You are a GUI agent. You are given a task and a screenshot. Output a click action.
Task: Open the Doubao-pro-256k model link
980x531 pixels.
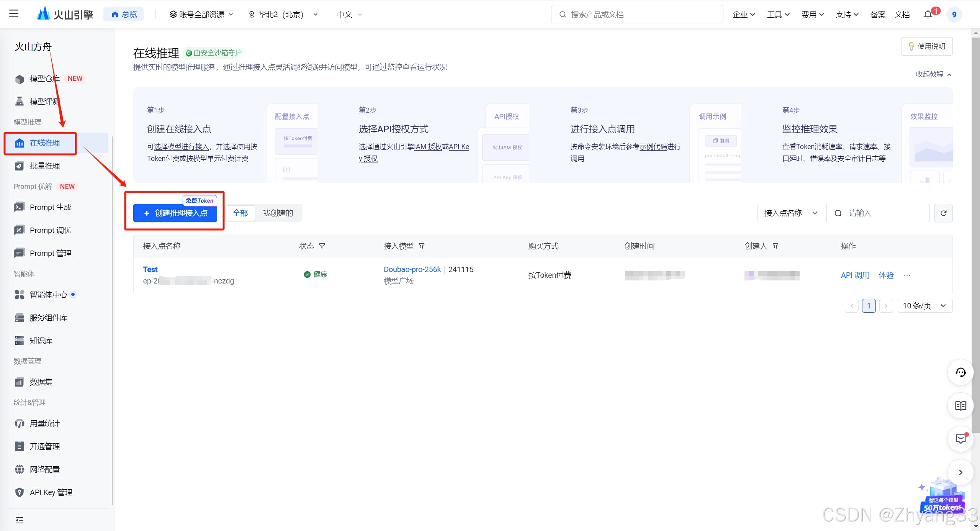pyautogui.click(x=412, y=269)
